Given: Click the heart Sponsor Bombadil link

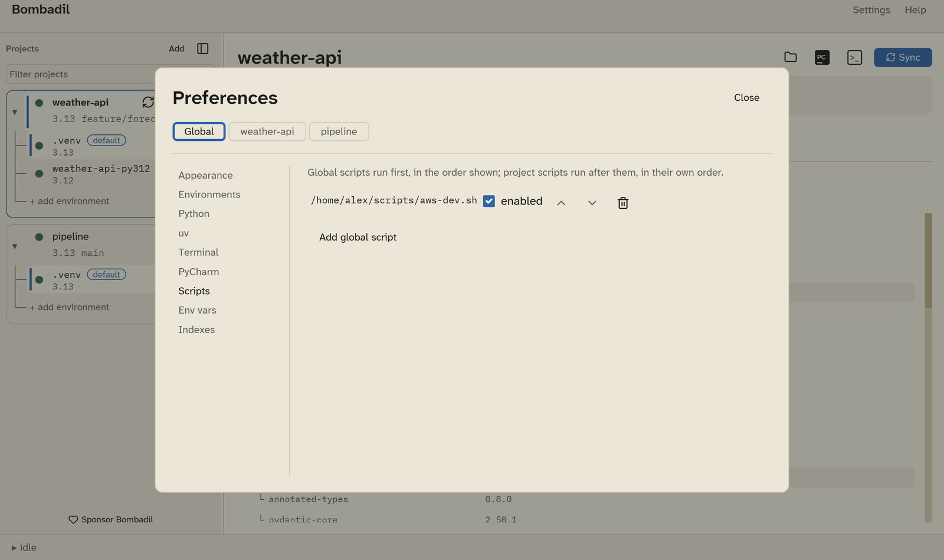Looking at the screenshot, I should point(111,519).
